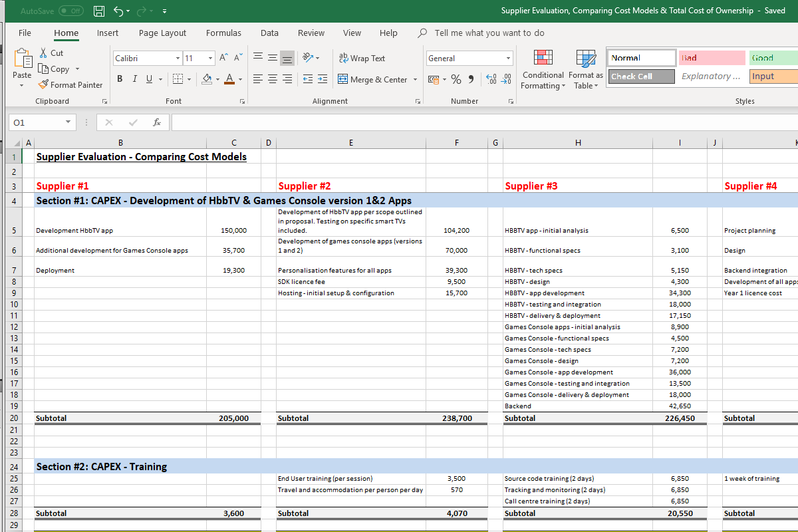The image size is (798, 532).
Task: Undo the last action
Action: click(118, 11)
